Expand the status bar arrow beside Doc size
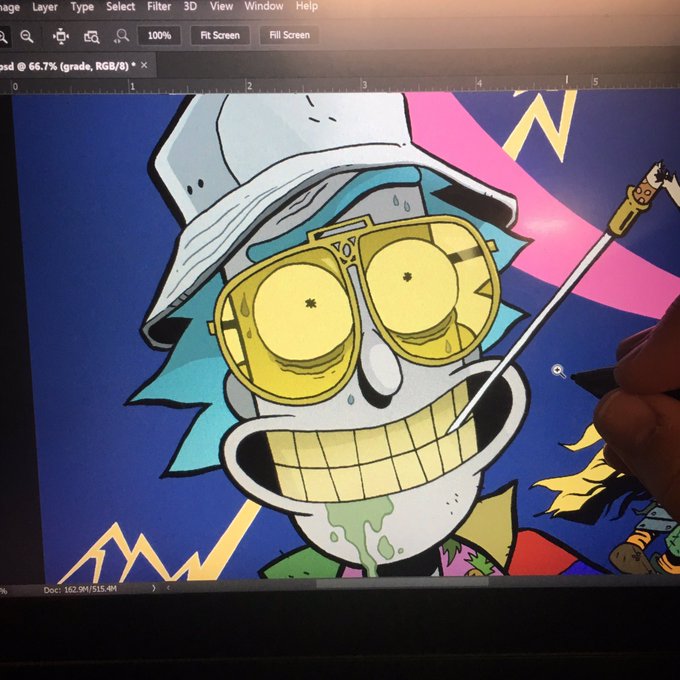Image resolution: width=680 pixels, height=680 pixels. click(153, 588)
